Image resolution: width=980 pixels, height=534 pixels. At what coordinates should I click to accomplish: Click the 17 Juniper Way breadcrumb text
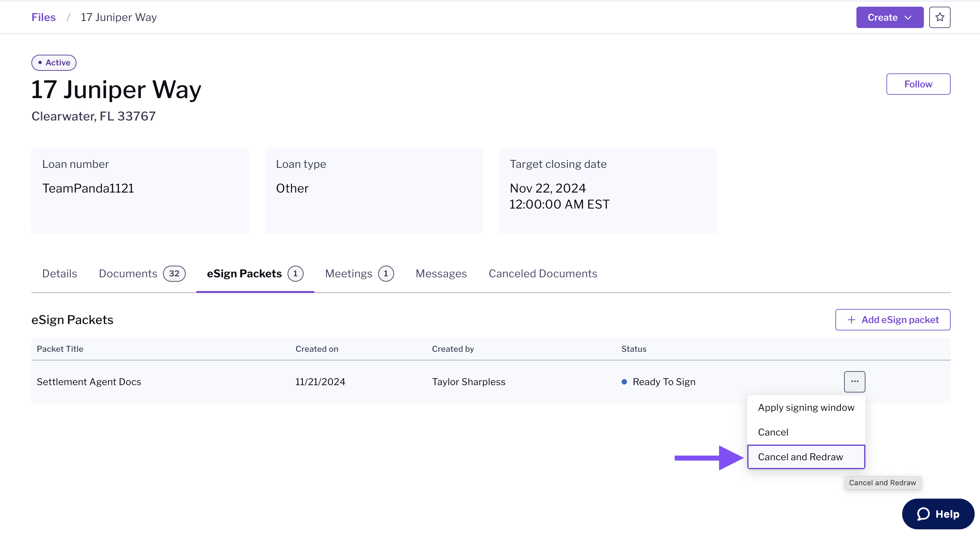tap(118, 17)
